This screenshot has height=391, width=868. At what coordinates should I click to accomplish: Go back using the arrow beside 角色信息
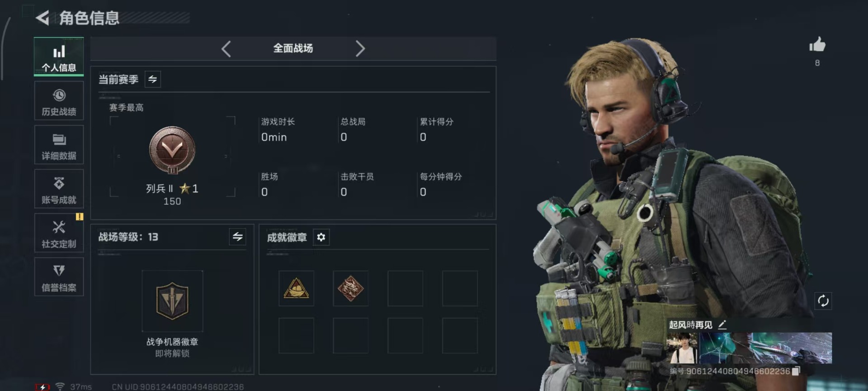click(42, 18)
